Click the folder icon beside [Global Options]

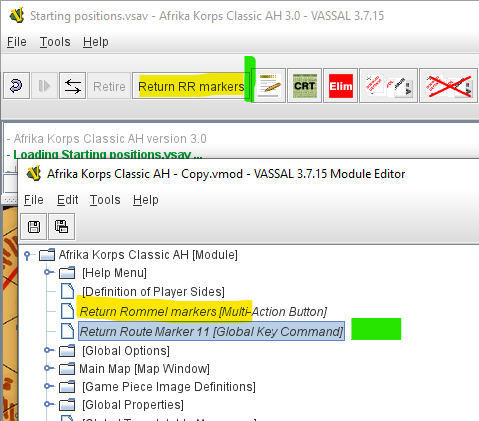(x=67, y=350)
